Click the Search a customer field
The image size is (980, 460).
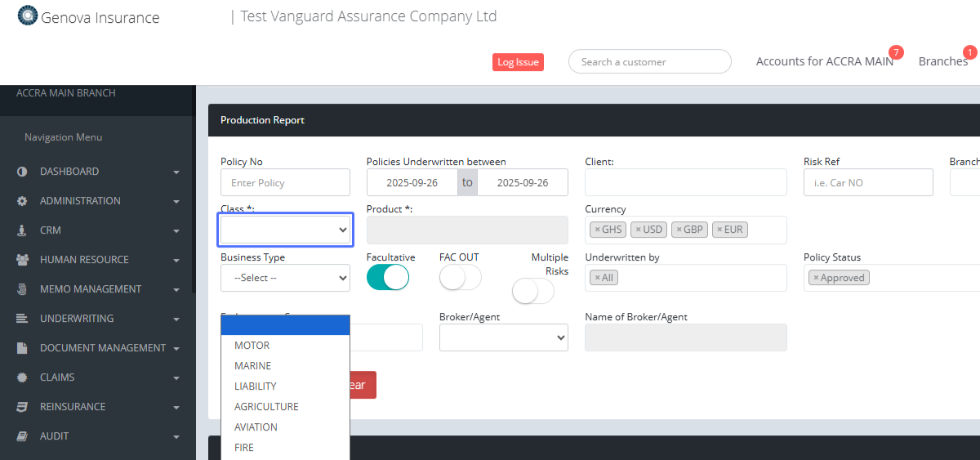(x=649, y=61)
